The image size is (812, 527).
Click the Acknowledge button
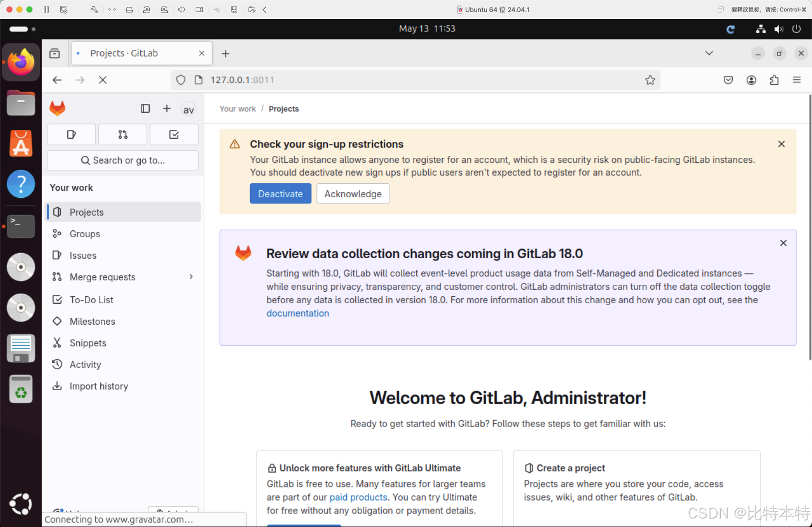pyautogui.click(x=353, y=194)
